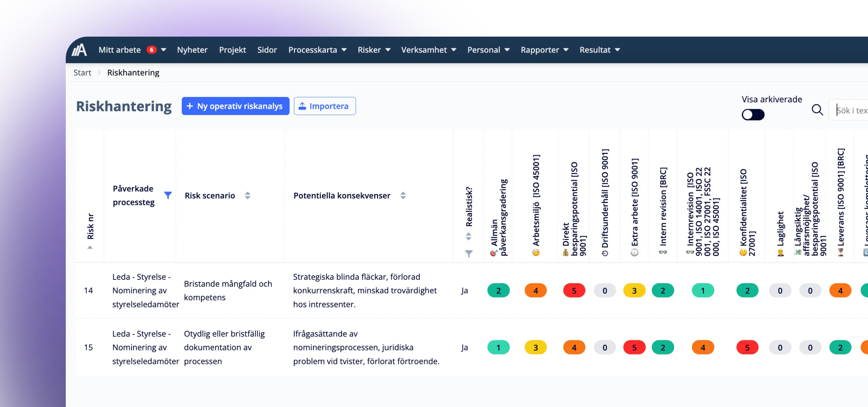Click the Importera button
The width and height of the screenshot is (868, 407).
point(324,106)
